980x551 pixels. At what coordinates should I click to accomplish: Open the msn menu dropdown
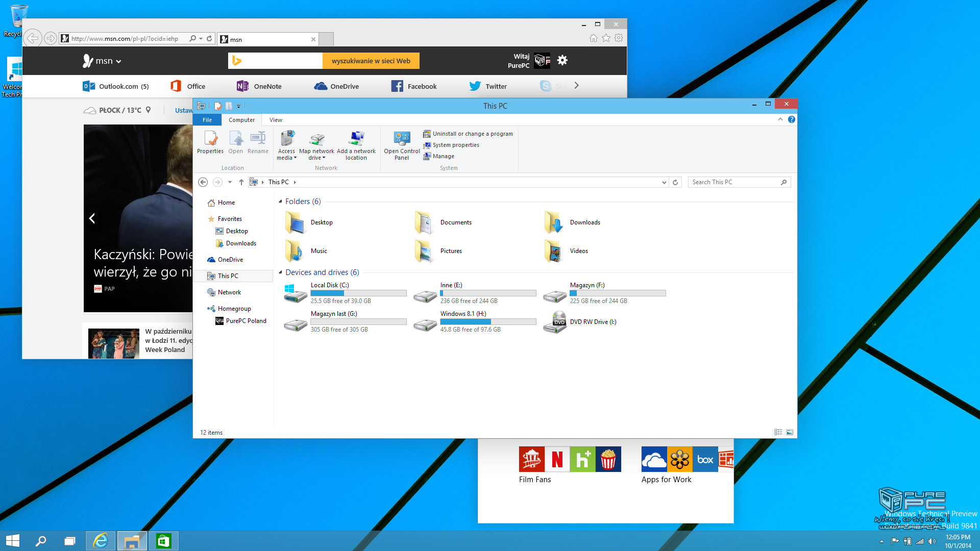tap(118, 61)
